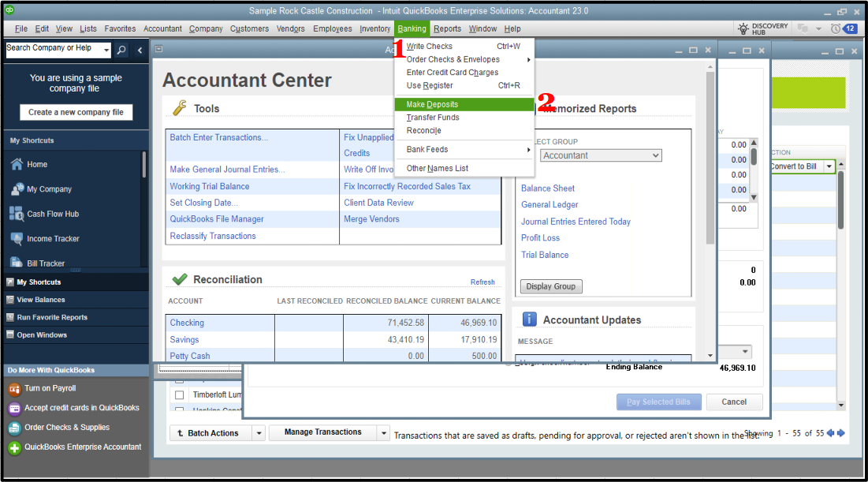Open the Manage Transactions dropdown arrow
This screenshot has height=482, width=868.
pyautogui.click(x=384, y=432)
